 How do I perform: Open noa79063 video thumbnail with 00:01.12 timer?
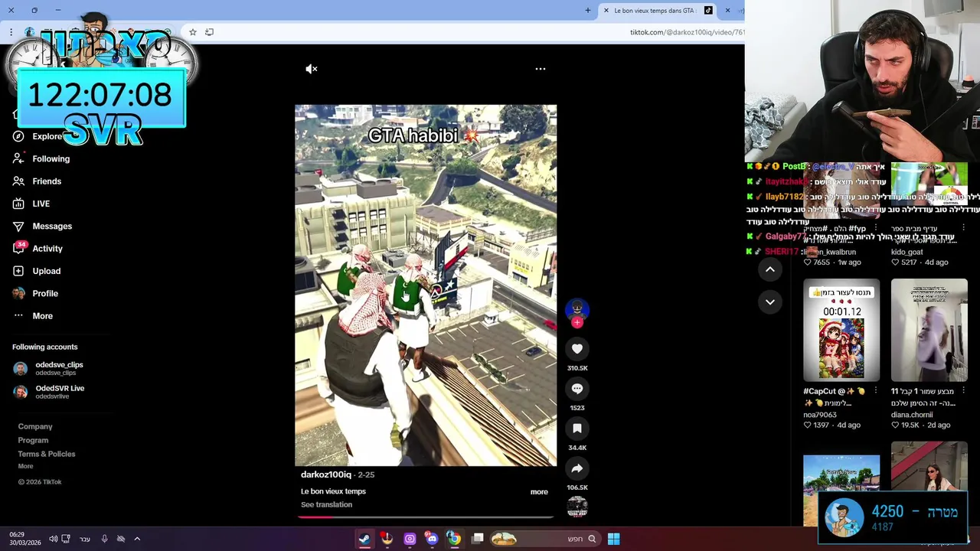[x=841, y=330]
